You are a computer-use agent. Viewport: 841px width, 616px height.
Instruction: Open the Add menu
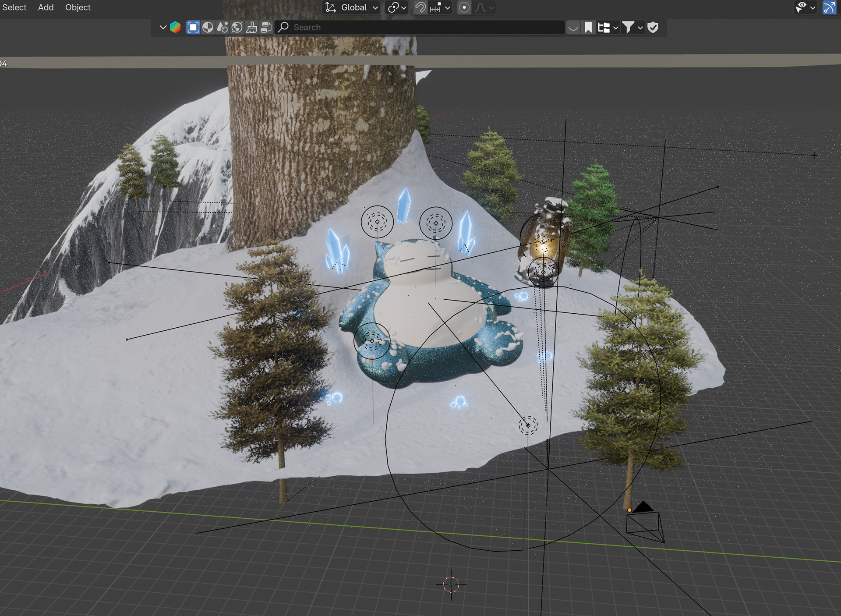click(46, 7)
